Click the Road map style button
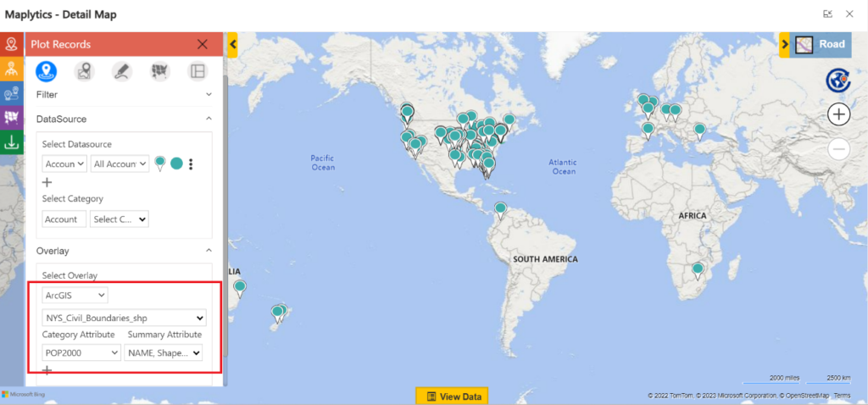Image resolution: width=868 pixels, height=405 pixels. click(x=821, y=44)
